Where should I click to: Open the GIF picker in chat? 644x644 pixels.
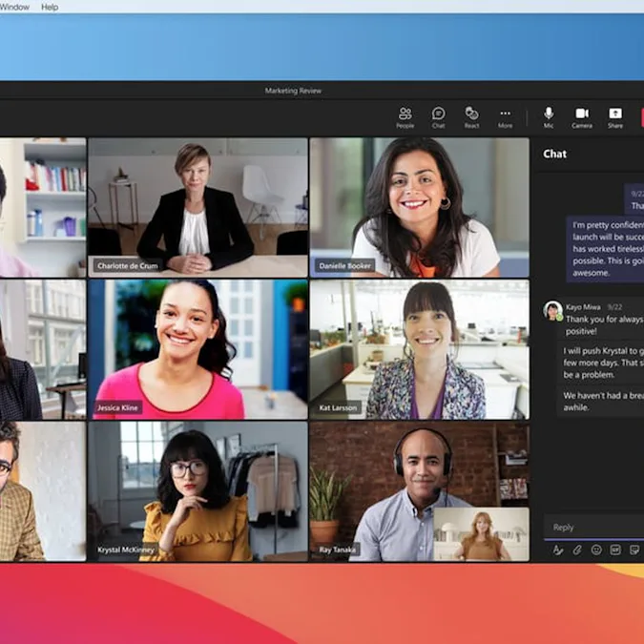[615, 550]
